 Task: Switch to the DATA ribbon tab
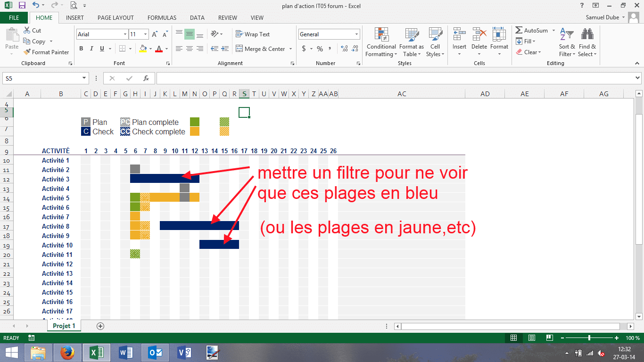(x=197, y=18)
